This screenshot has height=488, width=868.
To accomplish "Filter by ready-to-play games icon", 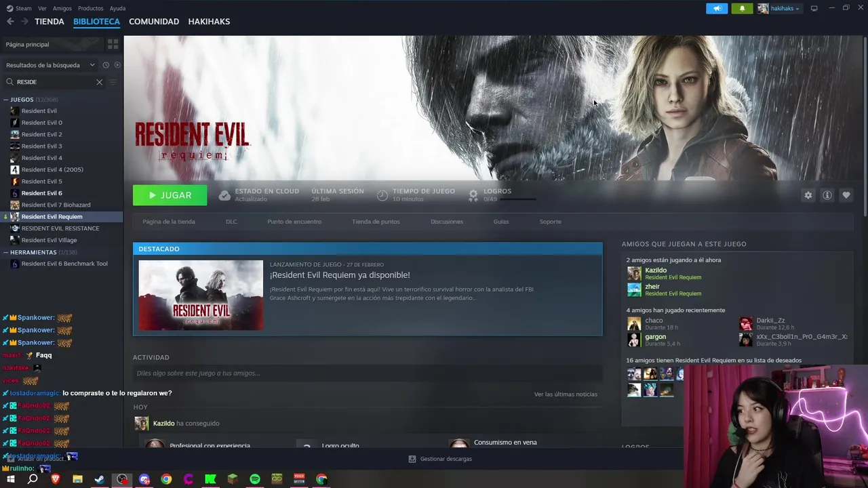I will pyautogui.click(x=117, y=65).
